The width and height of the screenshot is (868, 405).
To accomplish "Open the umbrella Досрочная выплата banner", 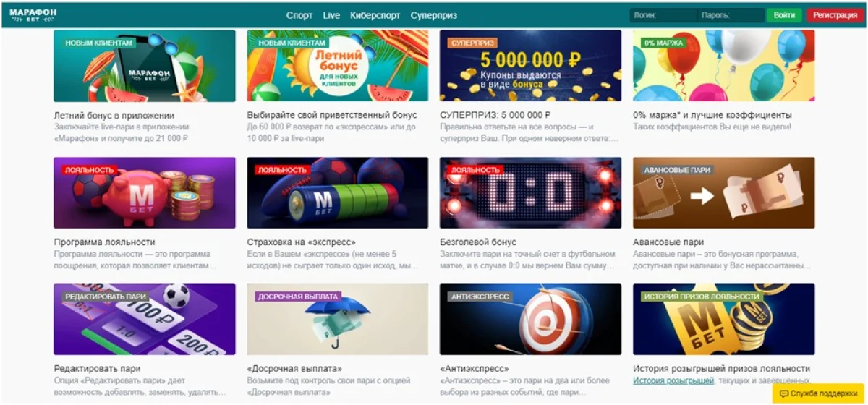I will click(337, 320).
